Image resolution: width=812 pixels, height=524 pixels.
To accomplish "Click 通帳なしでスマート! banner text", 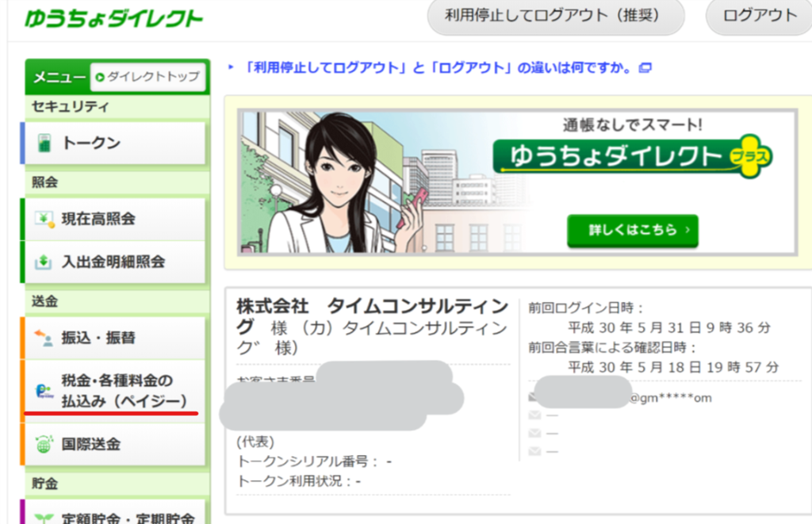I will (632, 124).
